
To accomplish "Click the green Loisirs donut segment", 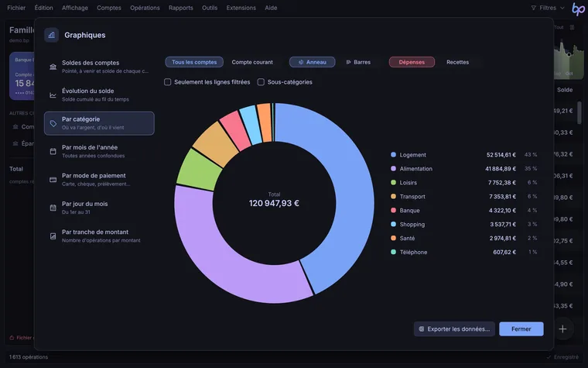I will pos(198,171).
